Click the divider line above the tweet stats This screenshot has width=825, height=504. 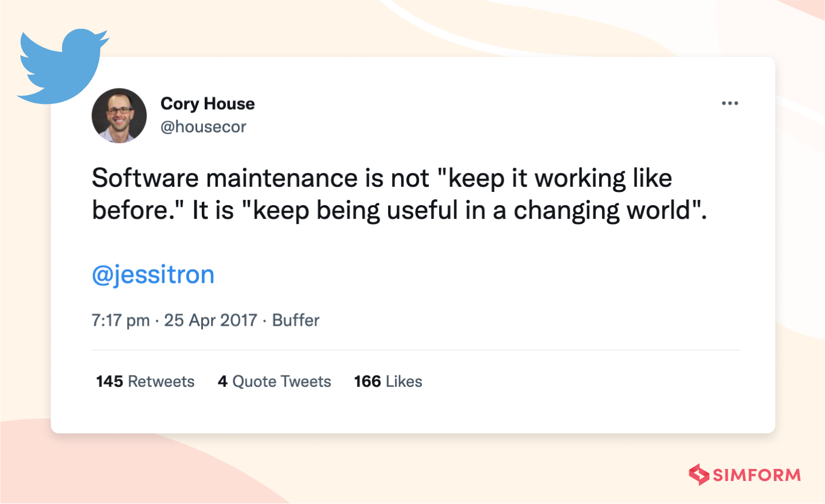point(416,350)
